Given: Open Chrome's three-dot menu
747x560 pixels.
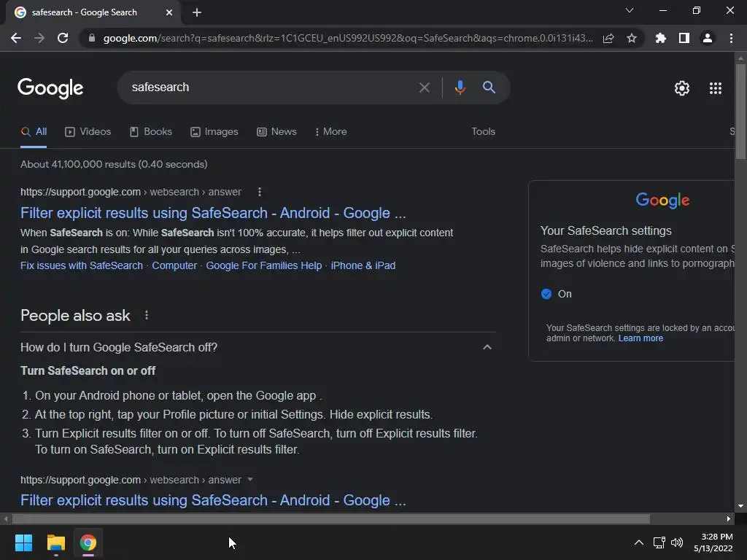Looking at the screenshot, I should (x=731, y=38).
